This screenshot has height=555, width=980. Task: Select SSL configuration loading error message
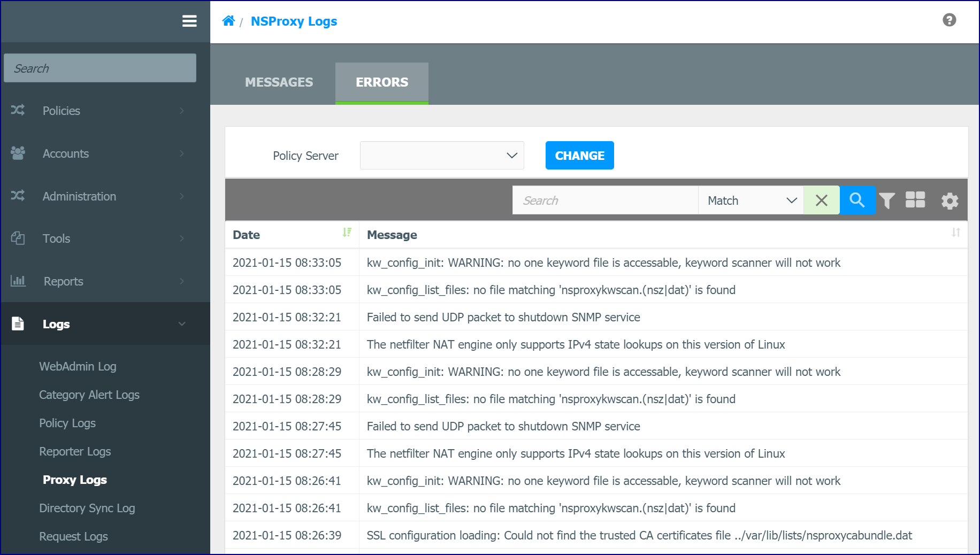click(639, 535)
